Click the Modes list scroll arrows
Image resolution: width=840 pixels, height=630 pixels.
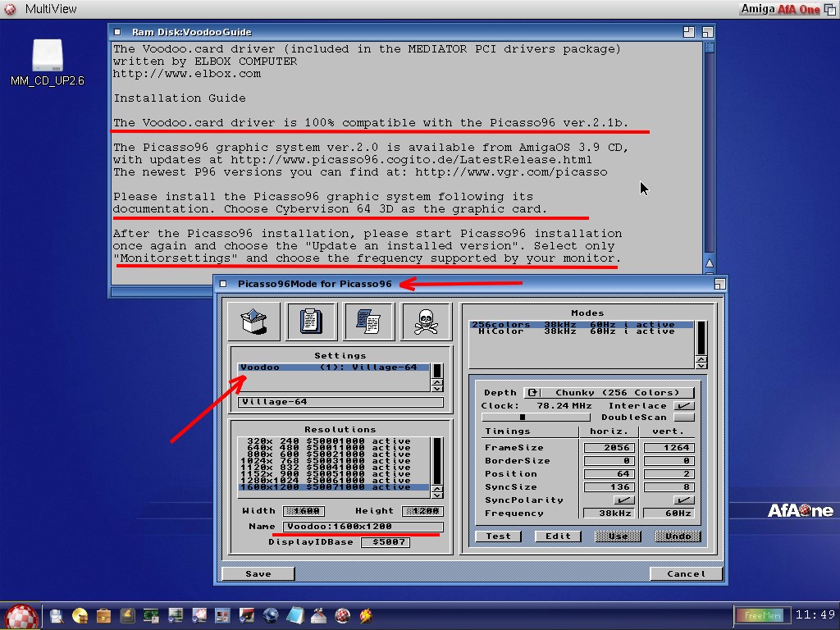click(x=701, y=363)
